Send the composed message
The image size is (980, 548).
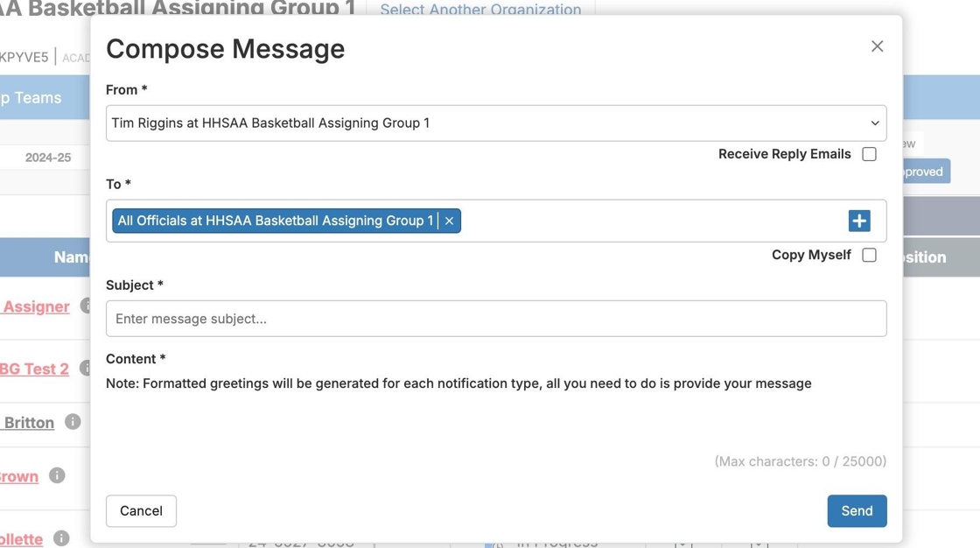[x=856, y=511]
